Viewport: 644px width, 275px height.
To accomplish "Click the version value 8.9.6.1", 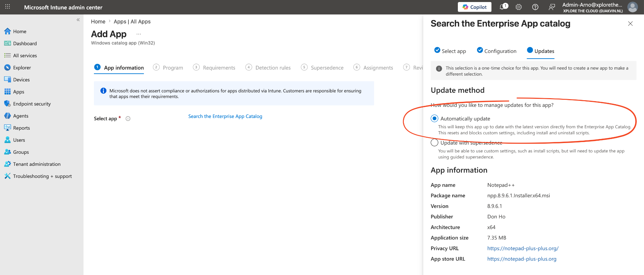I will tap(494, 206).
